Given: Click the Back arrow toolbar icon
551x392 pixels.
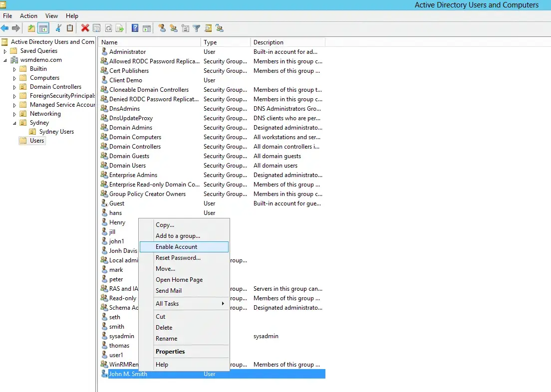Looking at the screenshot, I should tap(4, 28).
